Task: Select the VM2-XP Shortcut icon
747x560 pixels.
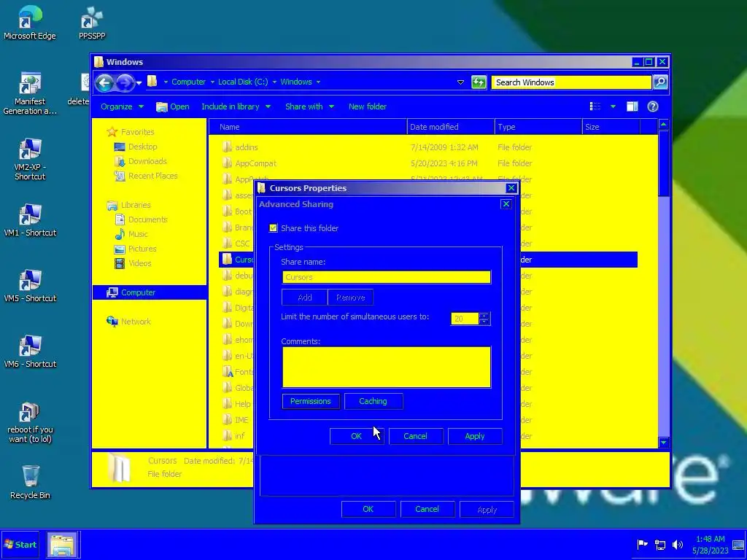Action: coord(29,160)
